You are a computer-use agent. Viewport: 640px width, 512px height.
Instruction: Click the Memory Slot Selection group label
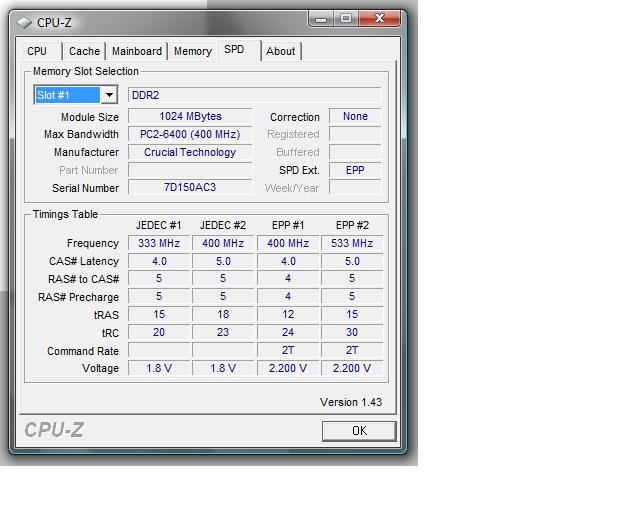(86, 71)
